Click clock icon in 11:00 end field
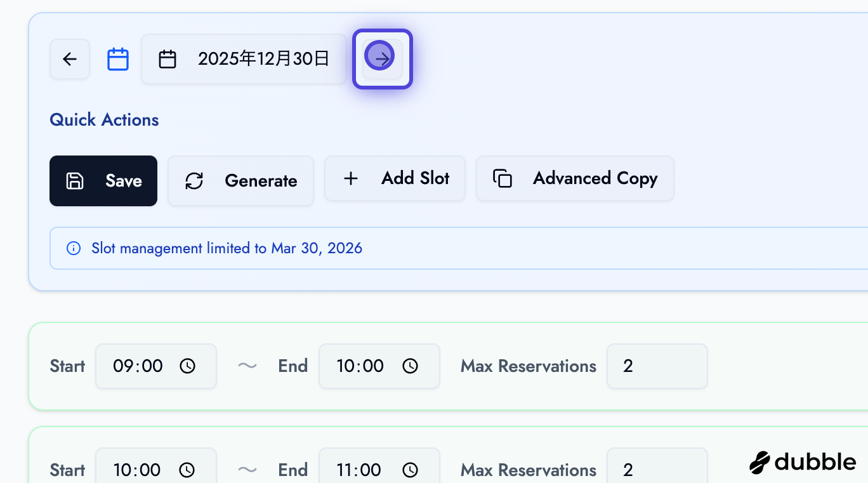The image size is (868, 483). pyautogui.click(x=411, y=470)
